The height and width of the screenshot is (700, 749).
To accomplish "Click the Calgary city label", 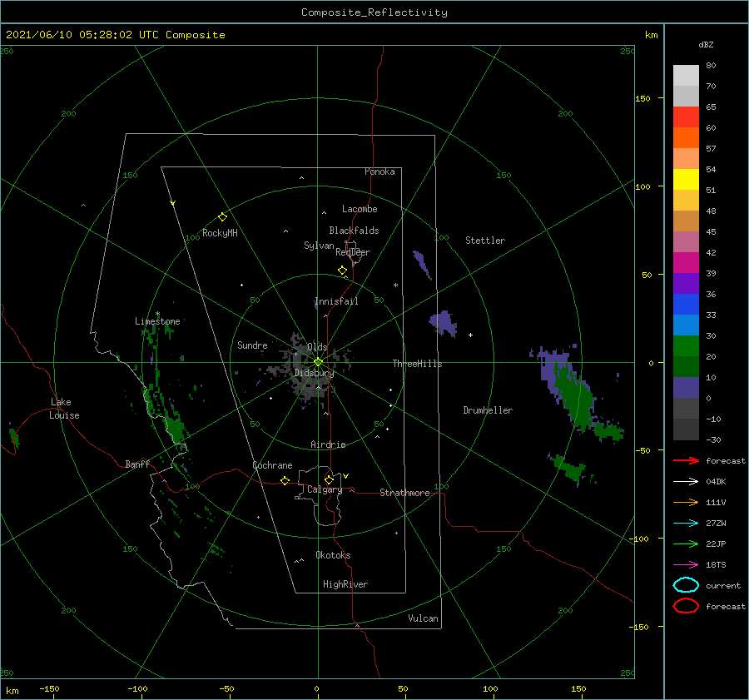I will [325, 489].
